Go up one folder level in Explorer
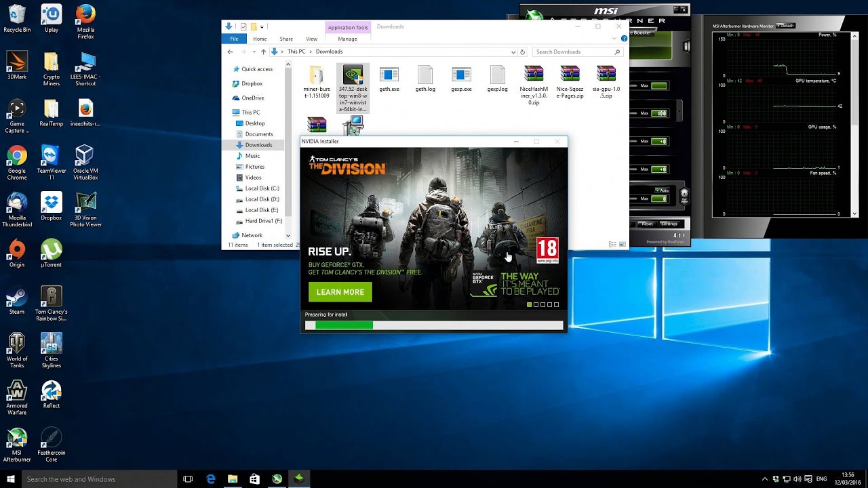The image size is (868, 488). click(x=263, y=52)
